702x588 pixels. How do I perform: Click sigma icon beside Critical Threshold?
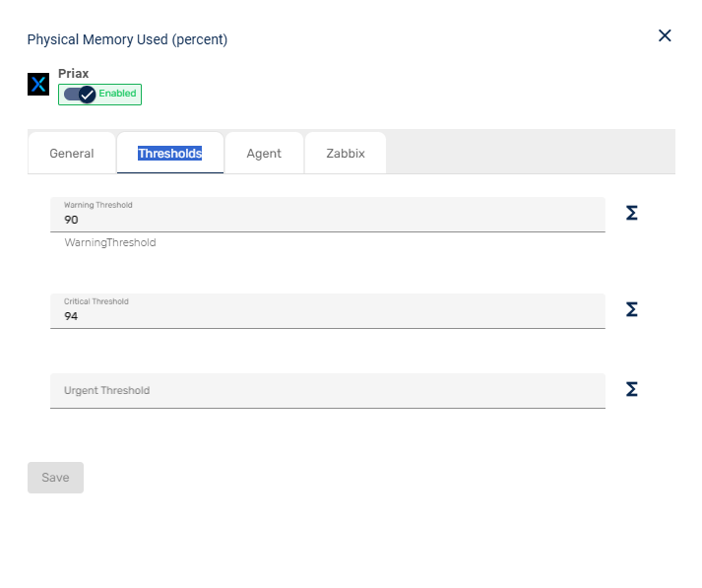pyautogui.click(x=632, y=309)
